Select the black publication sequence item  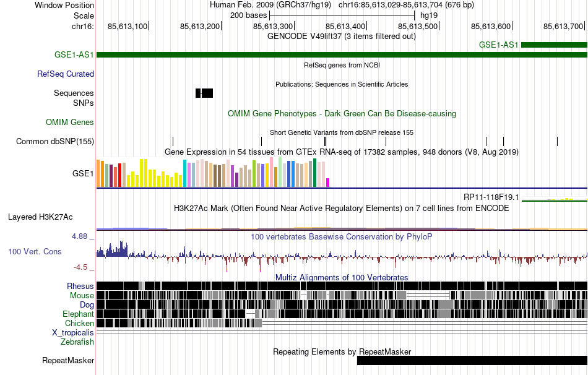point(204,93)
